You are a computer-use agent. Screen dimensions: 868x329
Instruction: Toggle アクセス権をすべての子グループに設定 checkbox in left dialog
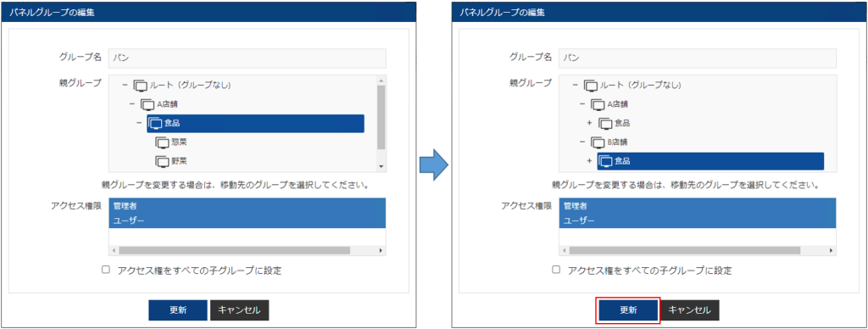pyautogui.click(x=106, y=270)
